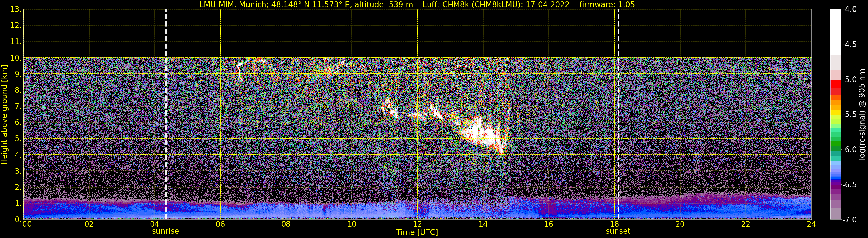The height and width of the screenshot is (238, 868).
Task: Pick the red segment of the colorbar
Action: 835,84
